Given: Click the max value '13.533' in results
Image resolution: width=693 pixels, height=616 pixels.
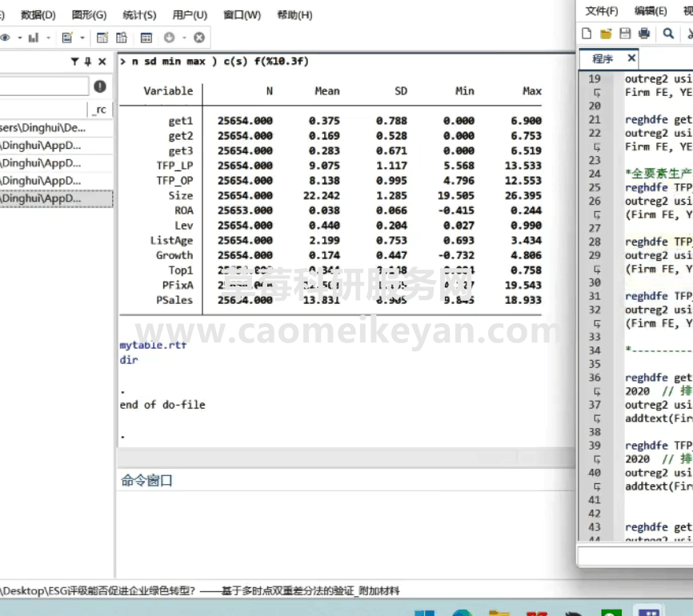Looking at the screenshot, I should click(x=523, y=166).
